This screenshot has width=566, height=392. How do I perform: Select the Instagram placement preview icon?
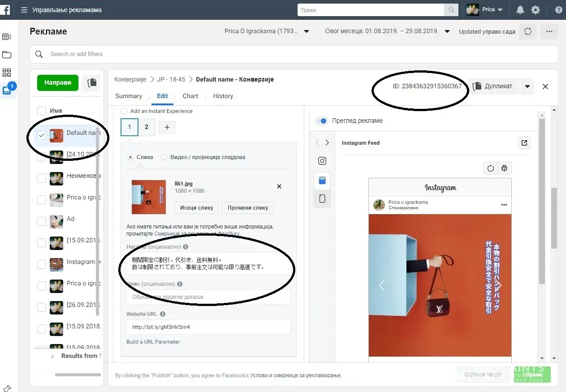pyautogui.click(x=322, y=161)
